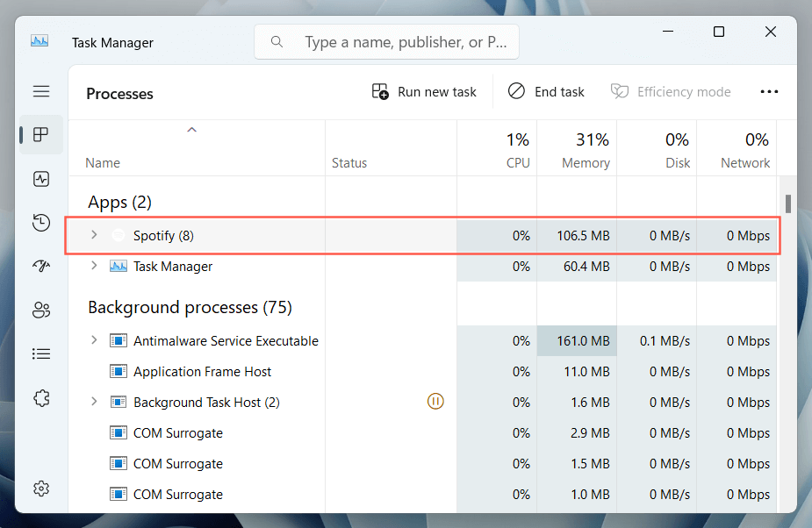Click End task button
Viewport: 812px width, 528px height.
546,91
